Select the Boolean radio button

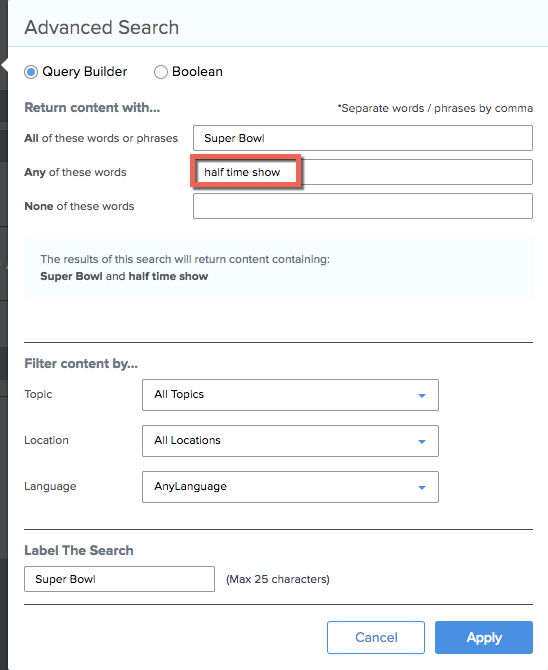coord(161,72)
